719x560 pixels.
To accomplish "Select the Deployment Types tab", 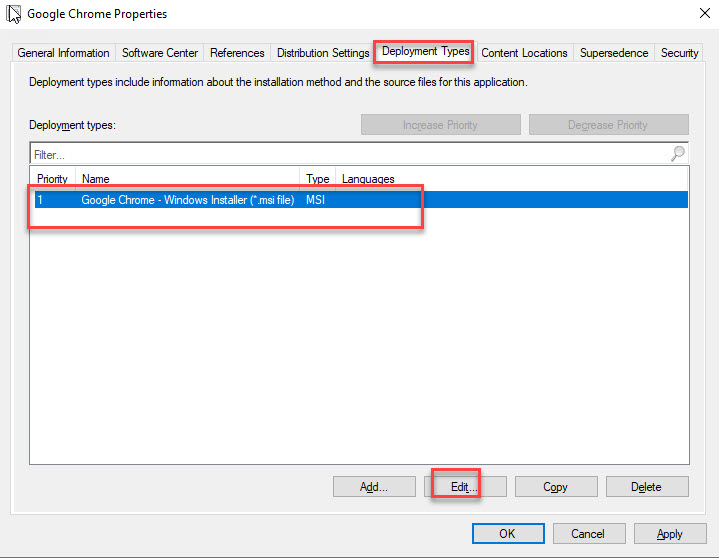I will click(425, 52).
